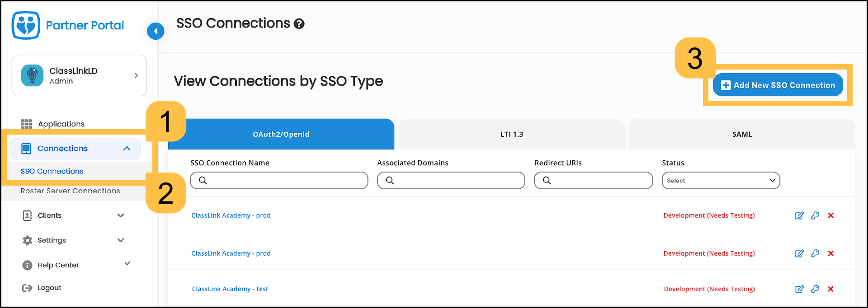The image size is (868, 308).
Task: Click Add New SSO Connection button
Action: pyautogui.click(x=778, y=85)
